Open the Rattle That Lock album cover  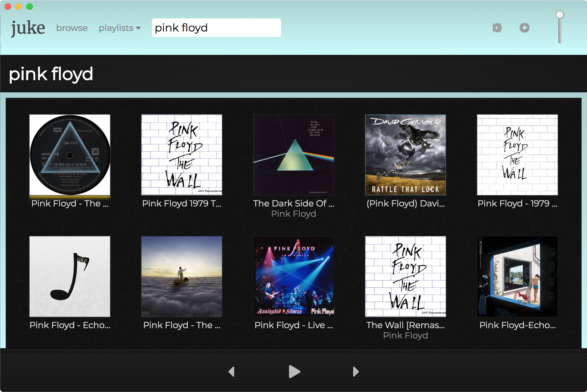coord(405,155)
